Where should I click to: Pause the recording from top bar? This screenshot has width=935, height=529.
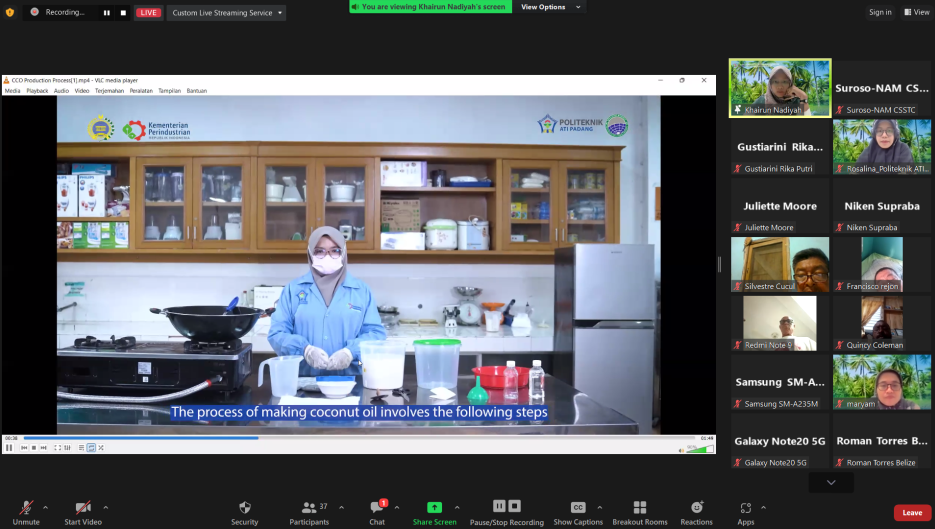(107, 13)
